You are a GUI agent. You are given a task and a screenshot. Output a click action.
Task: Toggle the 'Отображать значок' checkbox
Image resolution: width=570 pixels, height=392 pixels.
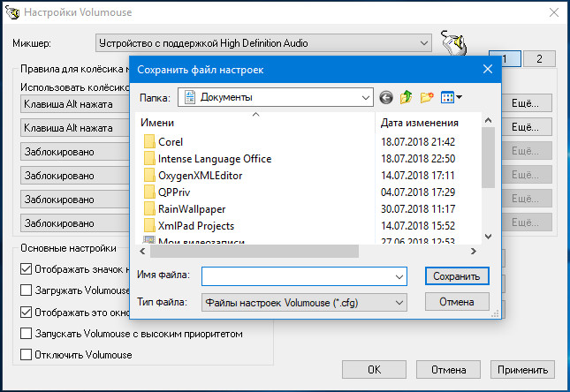(26, 269)
